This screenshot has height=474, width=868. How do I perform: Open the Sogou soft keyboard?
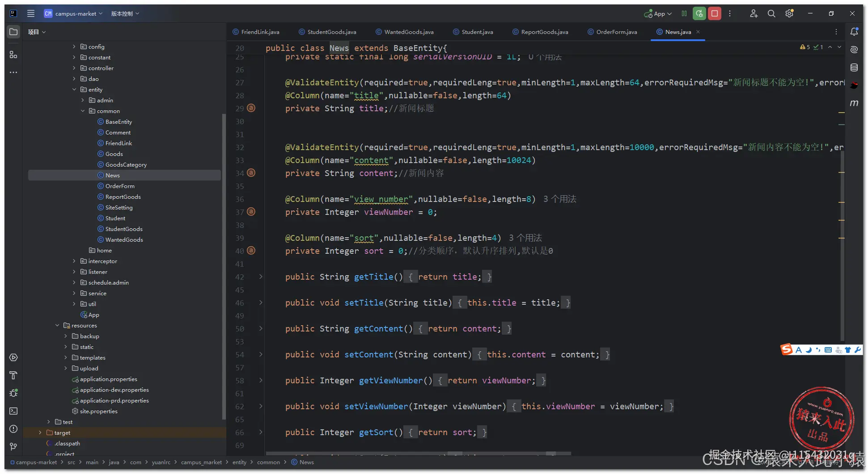(828, 350)
